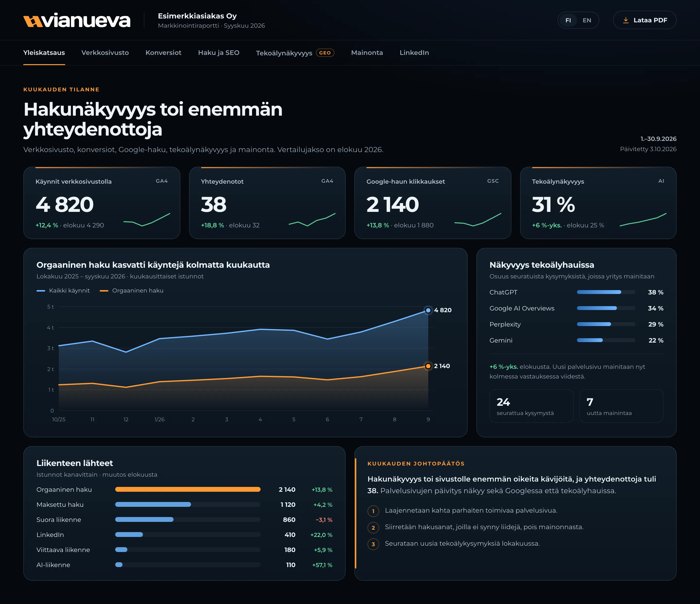Click the step 1 circle icon
The width and height of the screenshot is (700, 604).
(373, 511)
